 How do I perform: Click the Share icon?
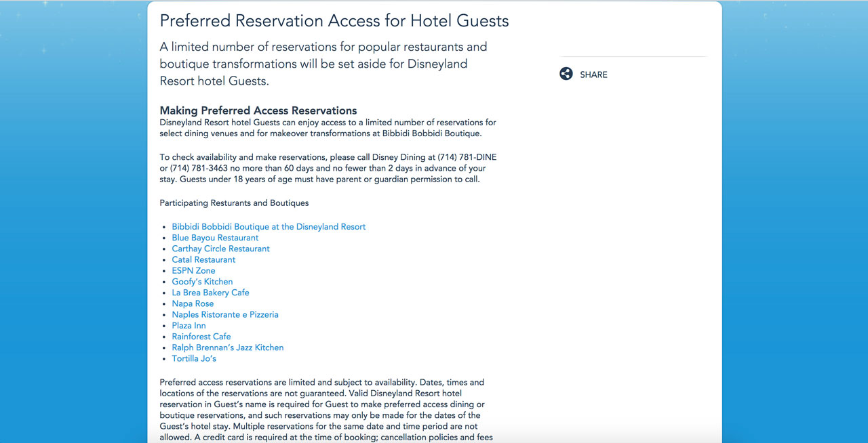[566, 74]
